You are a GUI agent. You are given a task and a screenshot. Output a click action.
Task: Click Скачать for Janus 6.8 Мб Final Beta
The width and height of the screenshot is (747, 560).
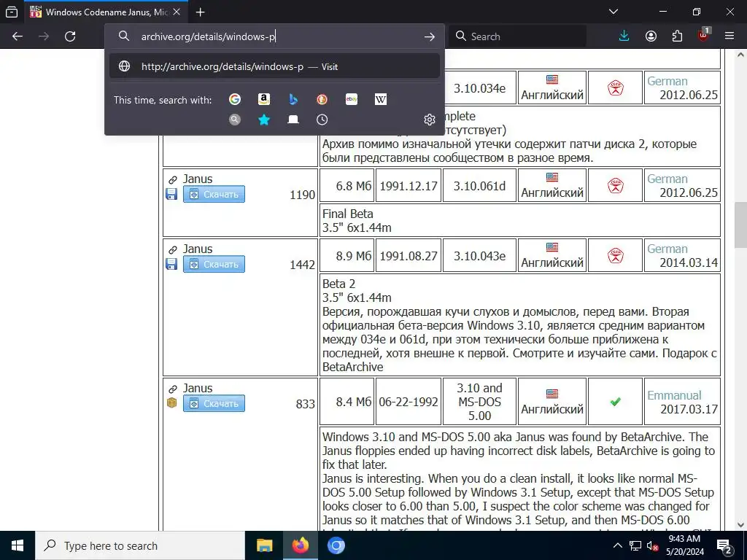click(x=214, y=194)
